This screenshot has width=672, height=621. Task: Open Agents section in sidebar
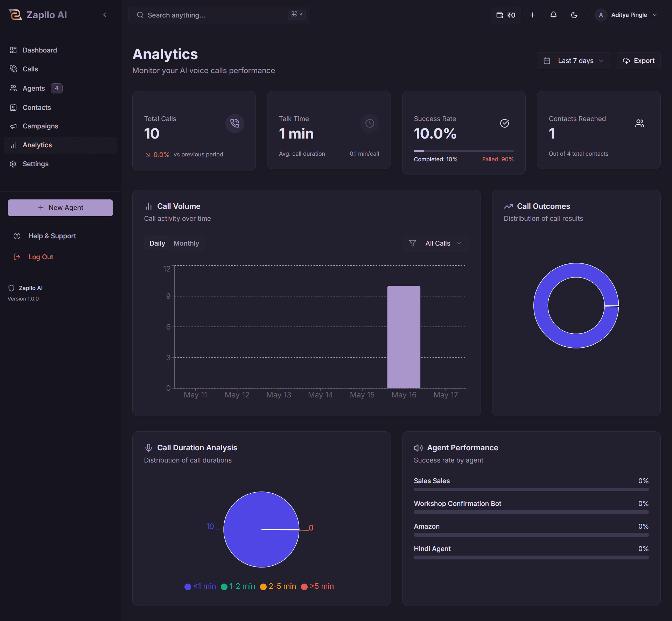pyautogui.click(x=34, y=88)
